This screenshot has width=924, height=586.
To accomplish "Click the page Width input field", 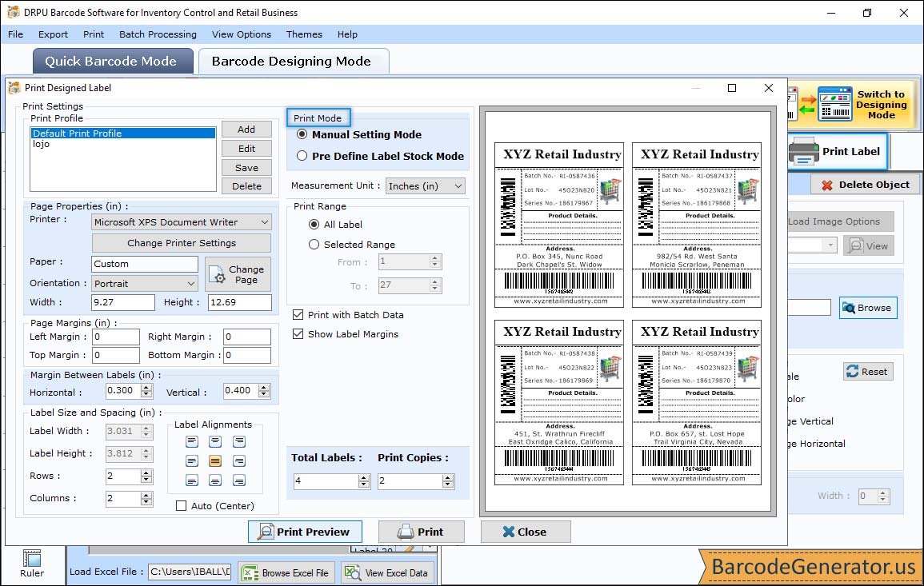I will [x=122, y=302].
